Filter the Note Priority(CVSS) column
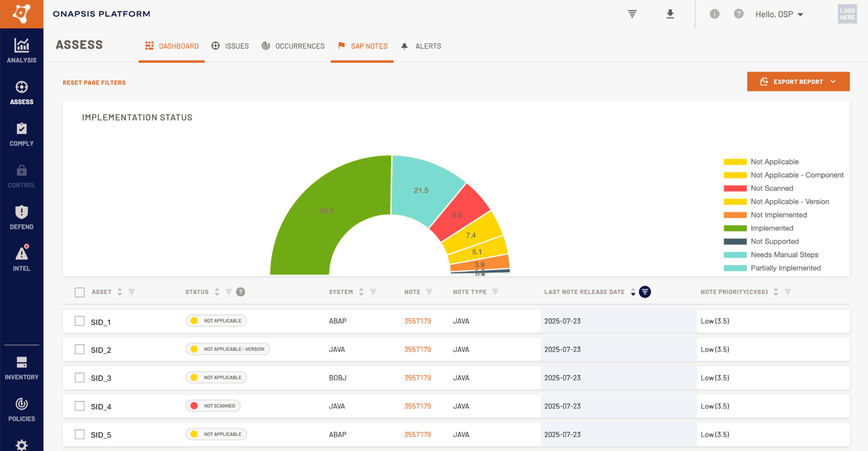The width and height of the screenshot is (868, 451). pos(788,292)
